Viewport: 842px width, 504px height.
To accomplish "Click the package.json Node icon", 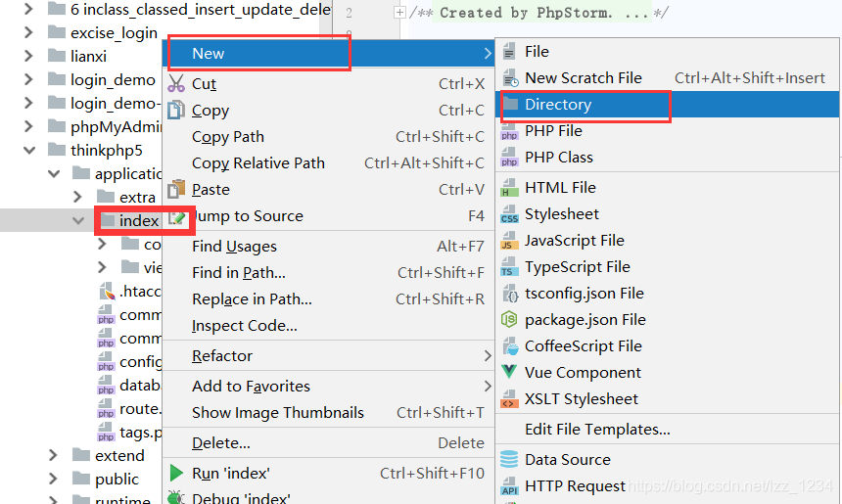I will (508, 320).
